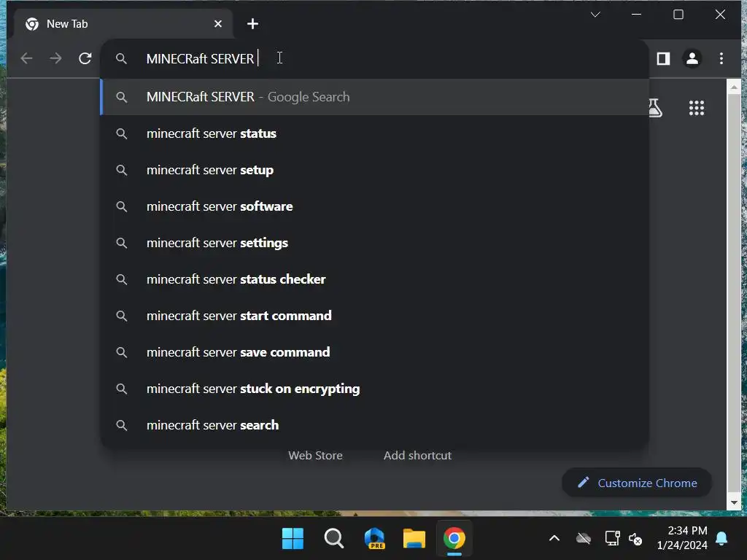Click the Web Store shortcut
This screenshot has width=747, height=560.
315,456
